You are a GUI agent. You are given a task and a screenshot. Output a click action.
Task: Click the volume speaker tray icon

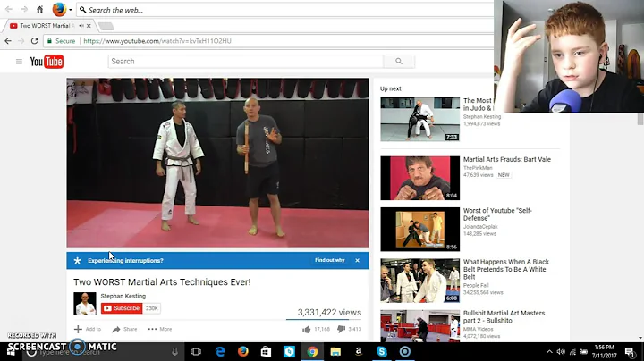[561, 351]
